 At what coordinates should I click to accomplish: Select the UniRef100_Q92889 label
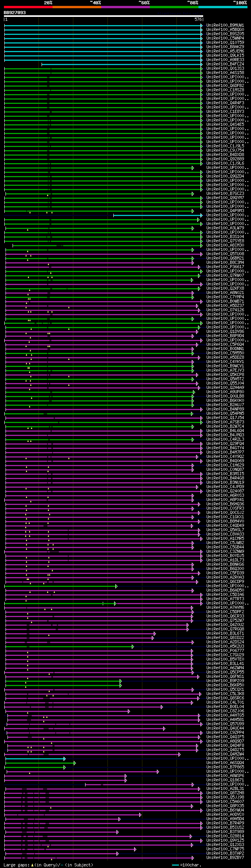(225, 159)
